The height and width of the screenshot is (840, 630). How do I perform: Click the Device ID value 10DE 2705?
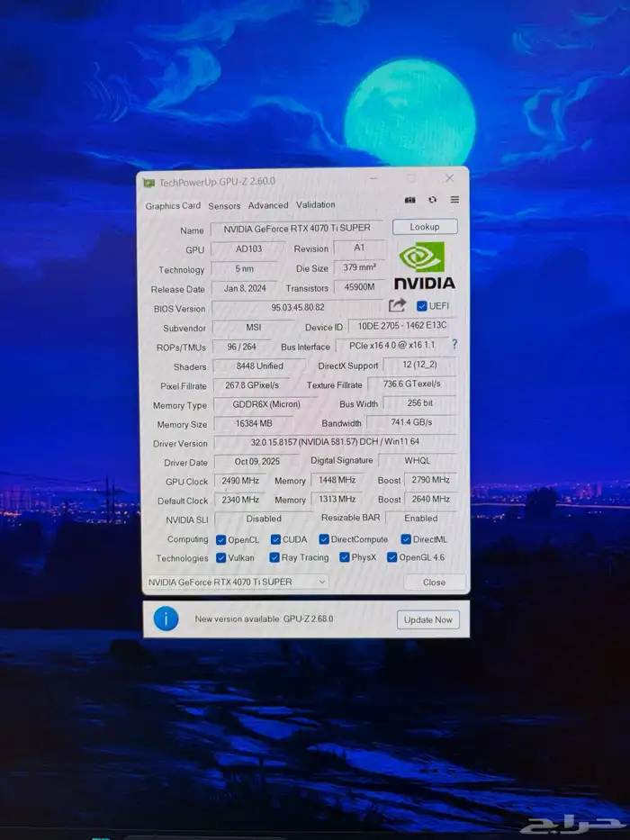pyautogui.click(x=401, y=325)
